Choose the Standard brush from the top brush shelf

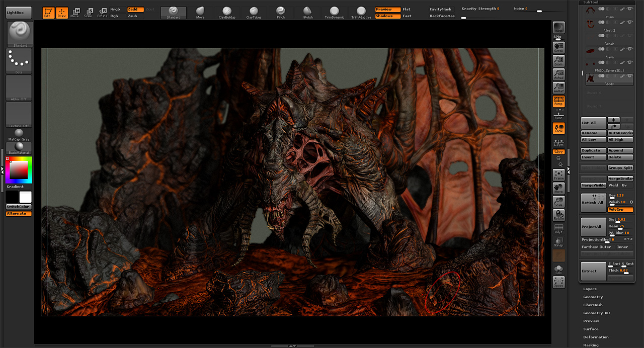pyautogui.click(x=174, y=13)
